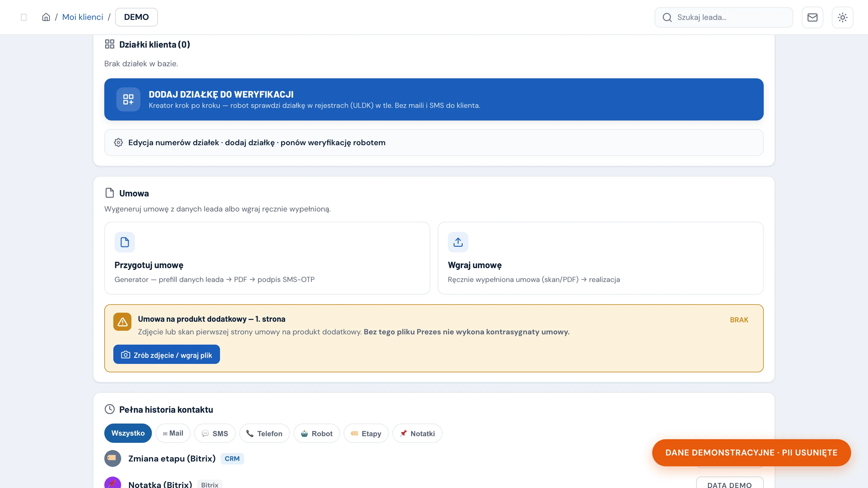Viewport: 868px width, 488px height.
Task: Click the camera icon in upload button
Action: point(125,355)
